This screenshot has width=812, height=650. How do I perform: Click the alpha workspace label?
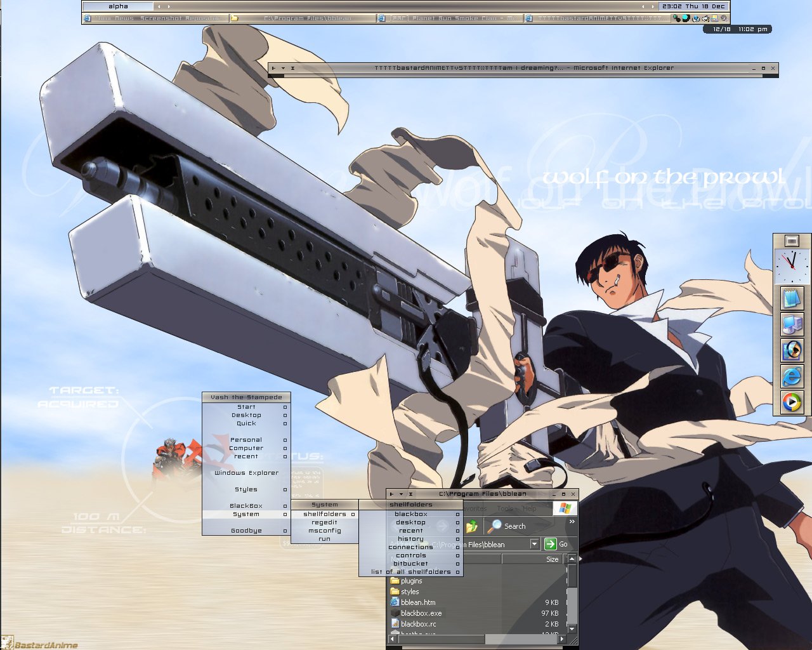[x=119, y=6]
